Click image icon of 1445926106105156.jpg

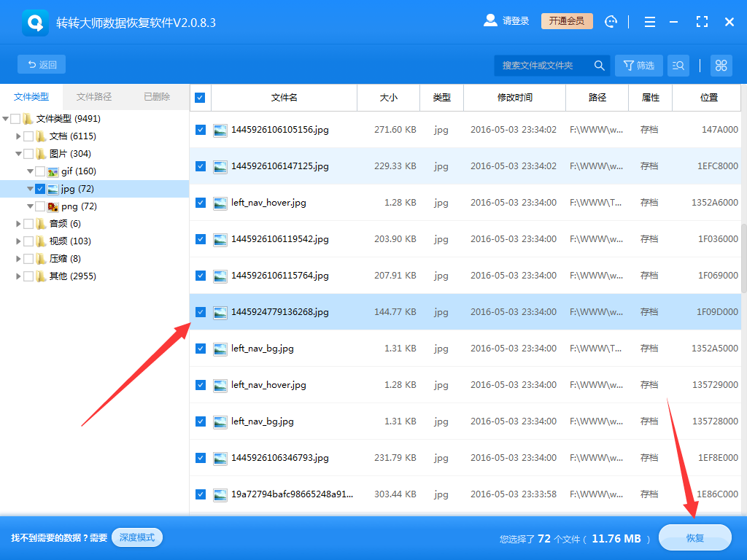(x=220, y=130)
